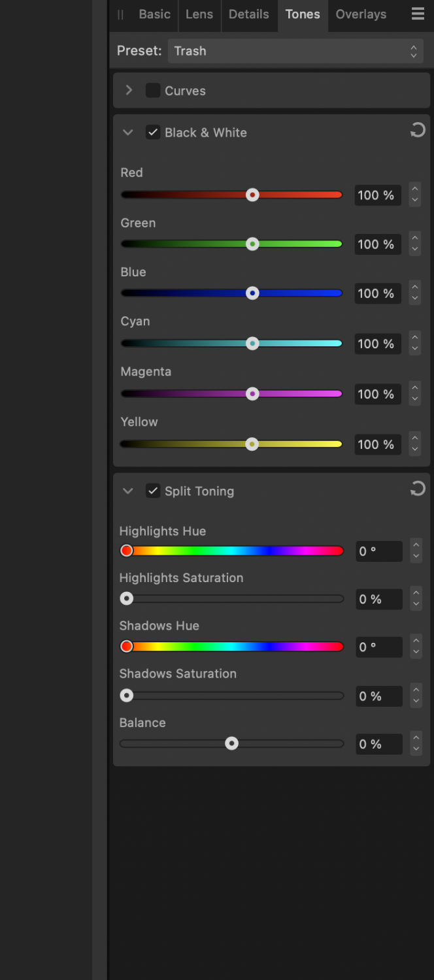Increase Highlights Hue with stepper arrow

[416, 545]
